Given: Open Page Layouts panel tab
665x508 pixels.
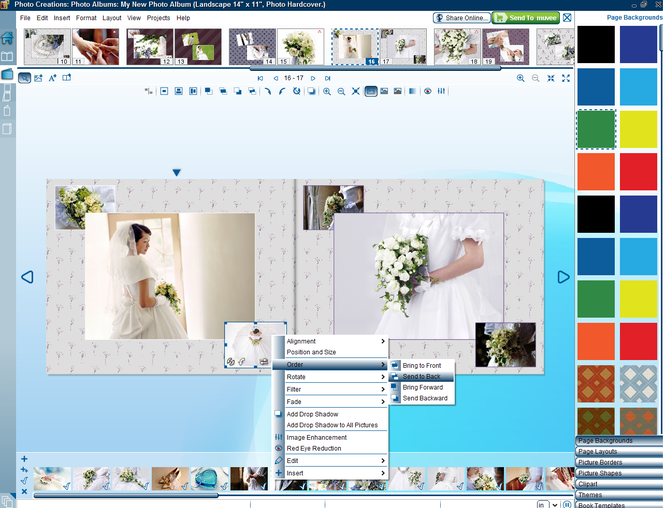Looking at the screenshot, I should coord(619,452).
